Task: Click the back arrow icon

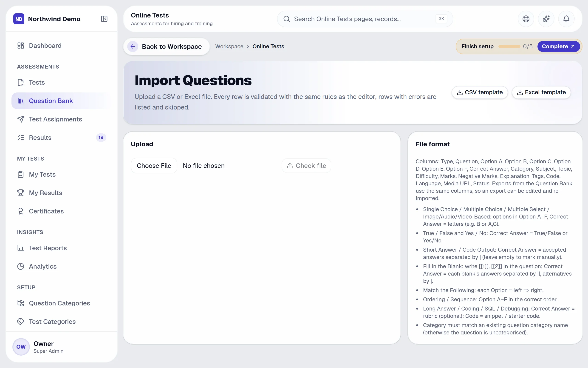Action: (x=133, y=46)
